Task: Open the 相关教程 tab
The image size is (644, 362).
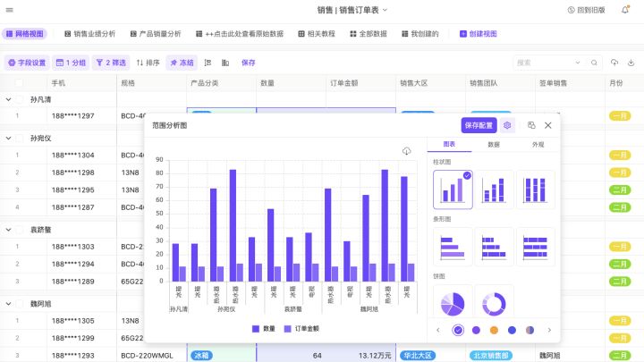Action: (x=317, y=34)
